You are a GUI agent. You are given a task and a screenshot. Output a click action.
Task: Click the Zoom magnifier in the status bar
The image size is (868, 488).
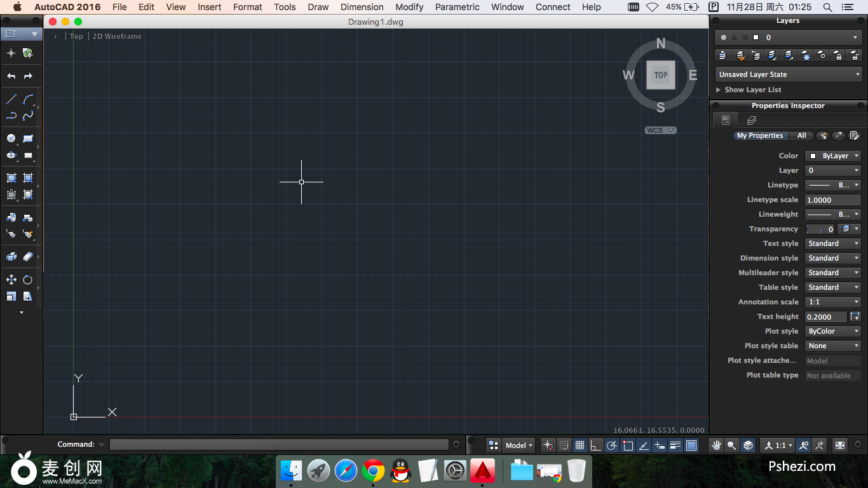coord(732,445)
